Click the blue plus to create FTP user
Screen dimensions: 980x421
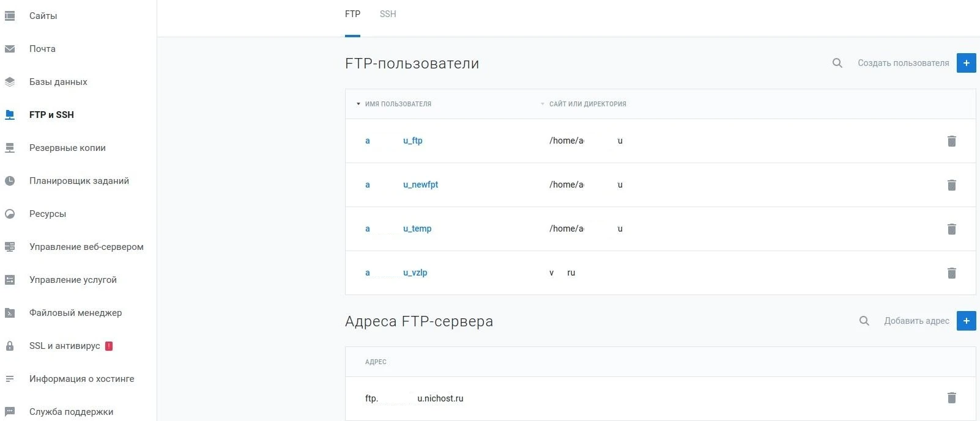click(x=966, y=62)
